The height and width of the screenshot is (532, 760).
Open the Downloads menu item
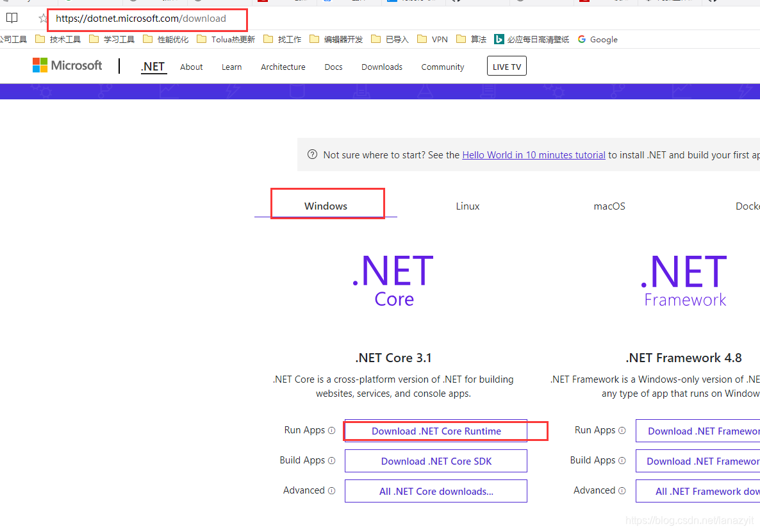tap(382, 67)
